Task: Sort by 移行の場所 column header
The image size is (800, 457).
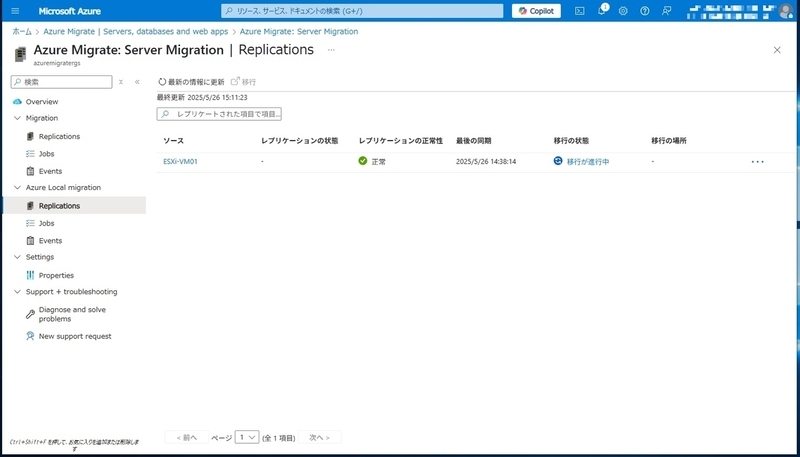Action: pyautogui.click(x=669, y=141)
